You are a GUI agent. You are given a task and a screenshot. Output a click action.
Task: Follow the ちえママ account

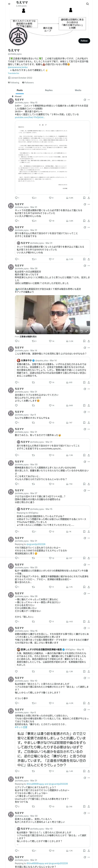84,41
